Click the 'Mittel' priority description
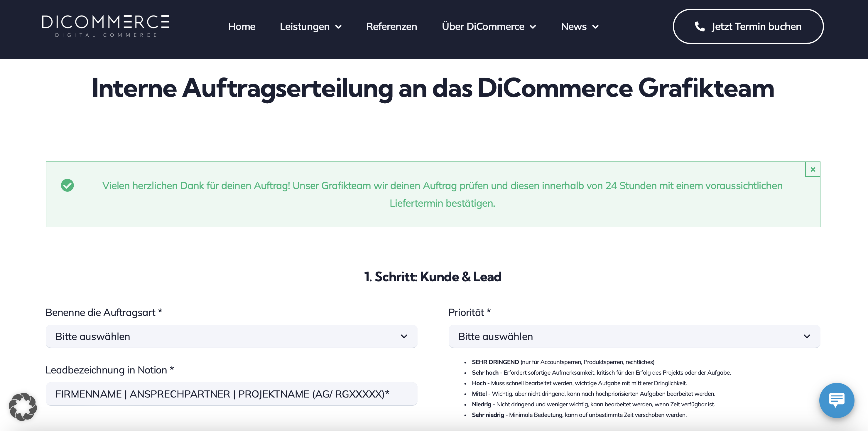The width and height of the screenshot is (868, 431). coord(593,393)
